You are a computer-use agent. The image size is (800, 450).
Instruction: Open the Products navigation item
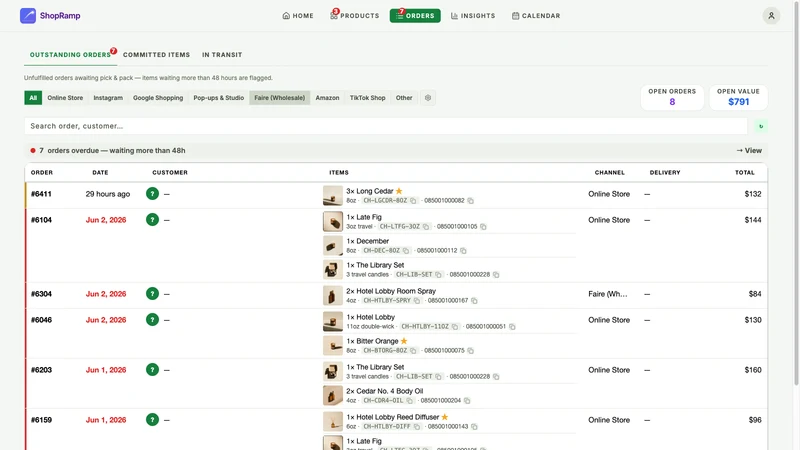[x=355, y=16]
